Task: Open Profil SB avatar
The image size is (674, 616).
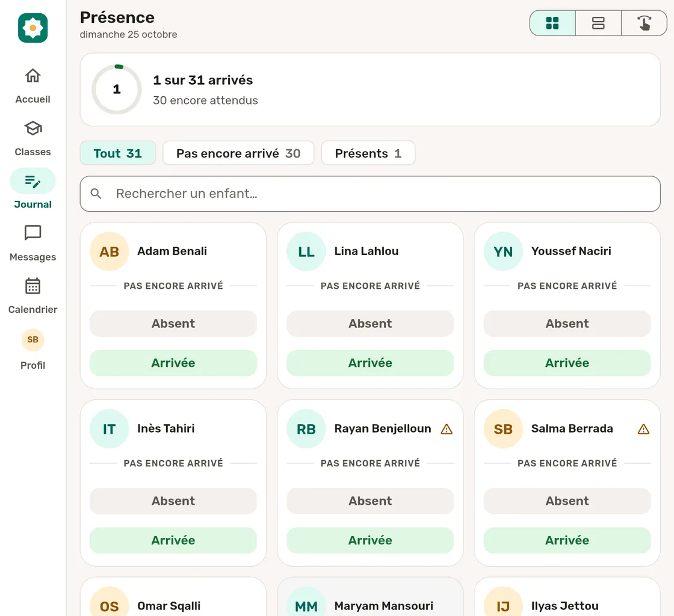Action: (32, 340)
